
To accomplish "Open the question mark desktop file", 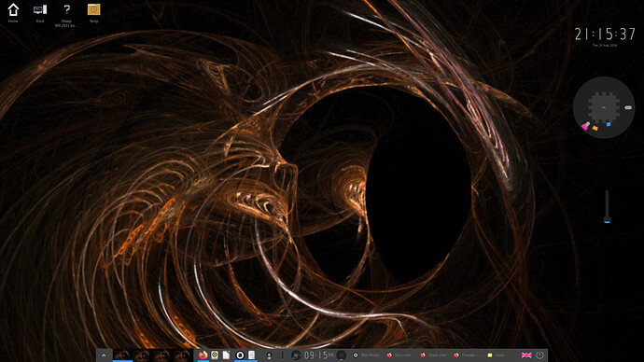I will pos(66,14).
